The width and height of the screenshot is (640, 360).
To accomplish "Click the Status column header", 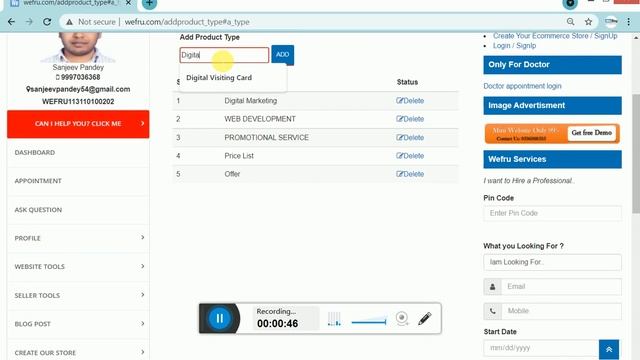I will click(x=407, y=82).
